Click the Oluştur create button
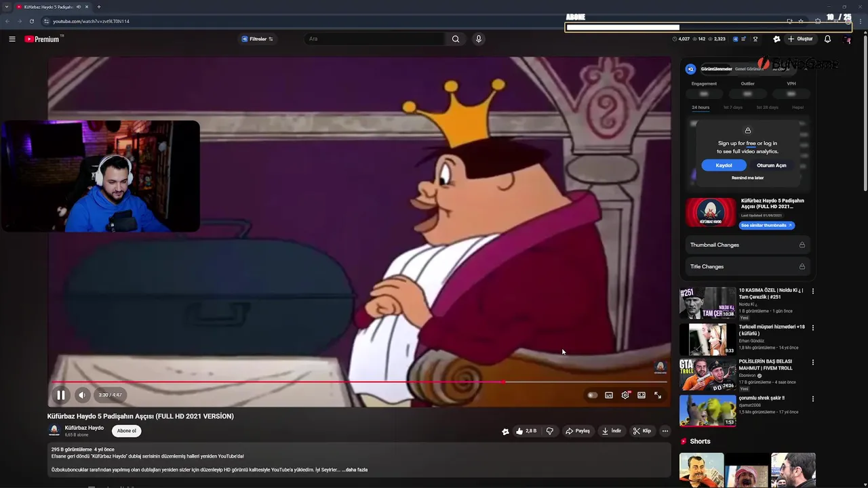Image resolution: width=868 pixels, height=488 pixels. tap(800, 39)
